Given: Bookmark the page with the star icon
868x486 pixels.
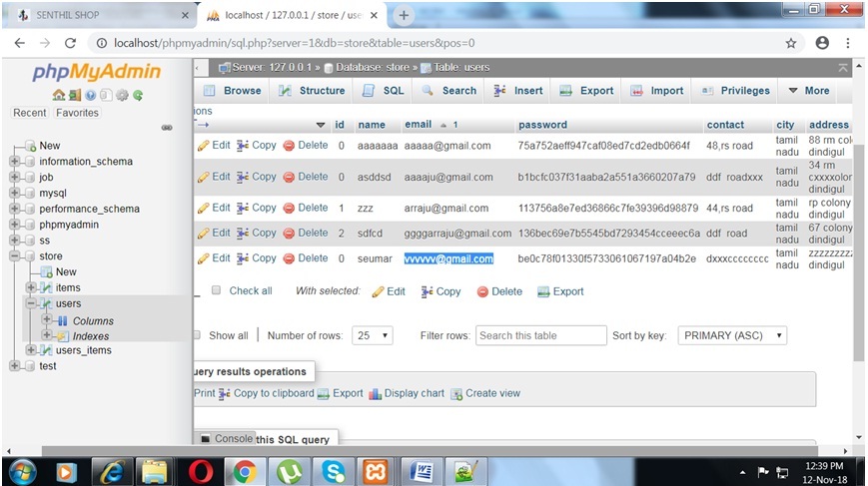Looking at the screenshot, I should [x=791, y=43].
